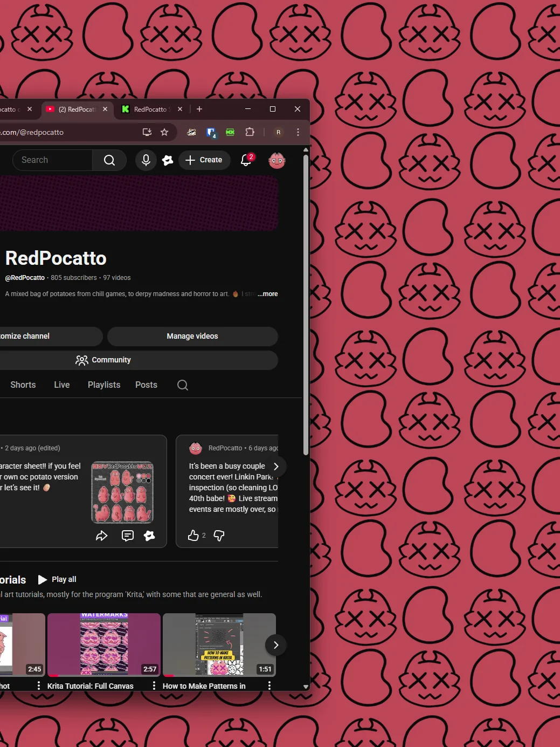The height and width of the screenshot is (747, 560).
Task: Open the Community button
Action: tap(103, 360)
